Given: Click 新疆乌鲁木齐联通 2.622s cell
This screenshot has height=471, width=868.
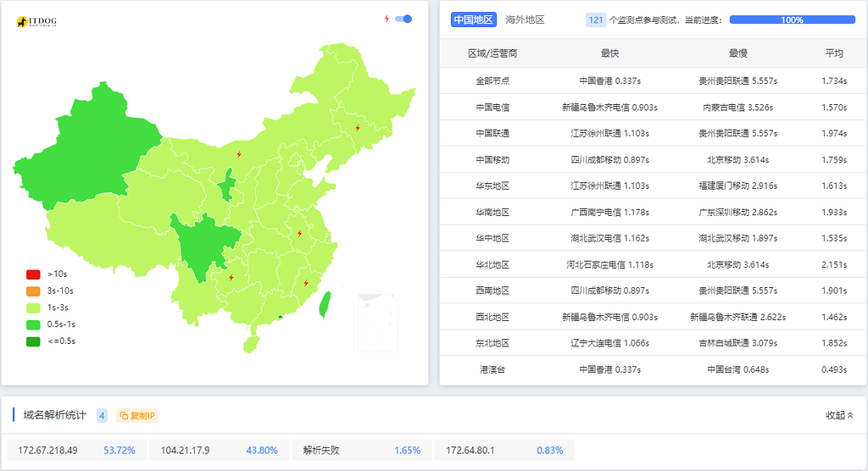Looking at the screenshot, I should click(738, 317).
